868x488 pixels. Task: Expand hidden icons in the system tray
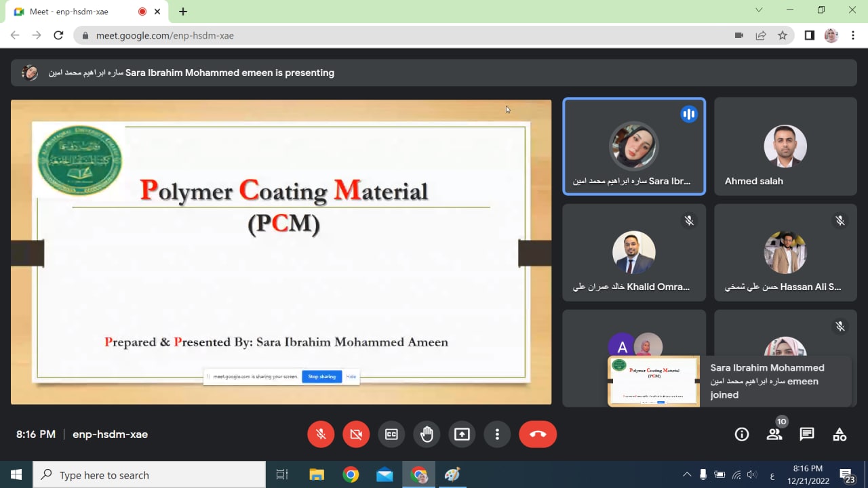click(687, 474)
